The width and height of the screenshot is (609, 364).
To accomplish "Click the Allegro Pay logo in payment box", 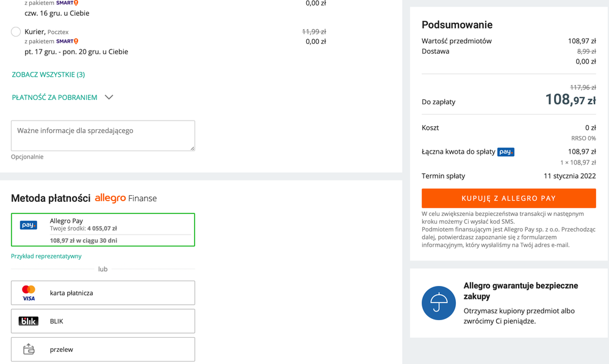I will [x=29, y=225].
